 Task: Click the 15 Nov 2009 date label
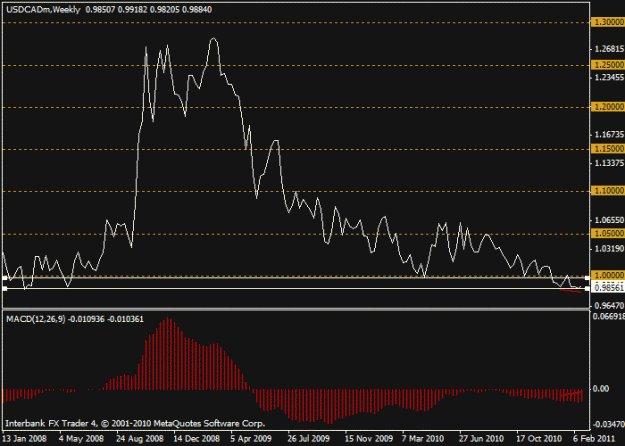click(369, 439)
